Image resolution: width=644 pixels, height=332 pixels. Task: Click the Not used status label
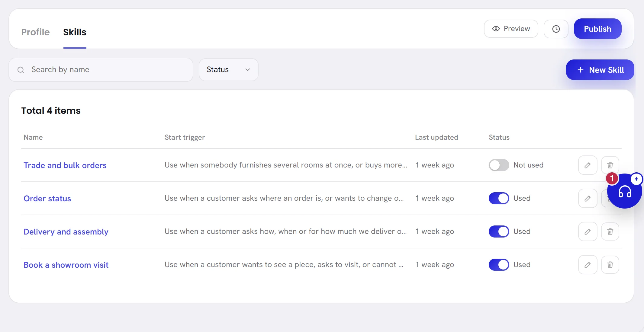pos(528,165)
